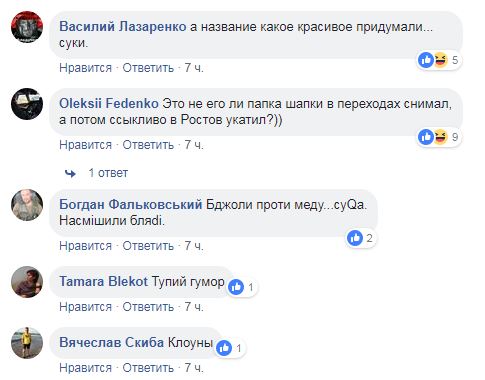485x380 pixels.
Task: Click like reaction icon on Василий Лазаренко's comment
Action: tap(426, 60)
